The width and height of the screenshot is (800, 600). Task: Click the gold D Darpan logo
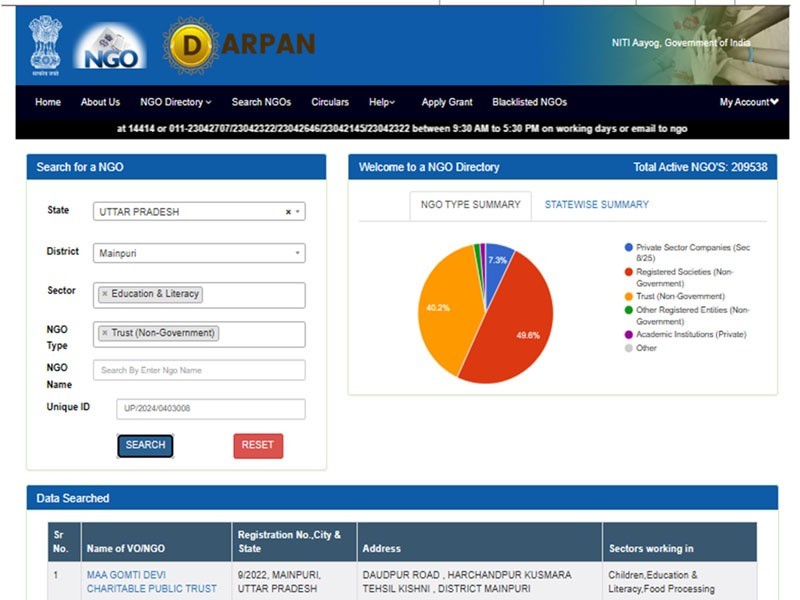[191, 45]
